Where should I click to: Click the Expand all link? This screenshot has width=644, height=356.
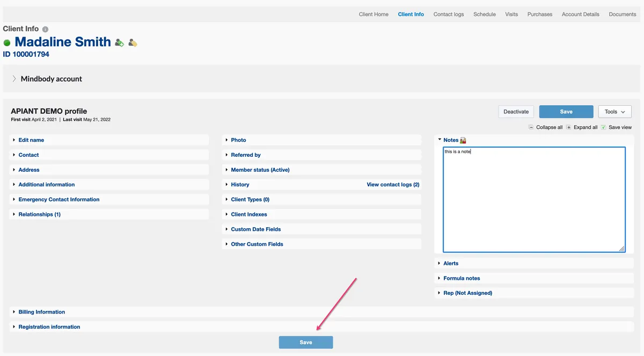(586, 127)
